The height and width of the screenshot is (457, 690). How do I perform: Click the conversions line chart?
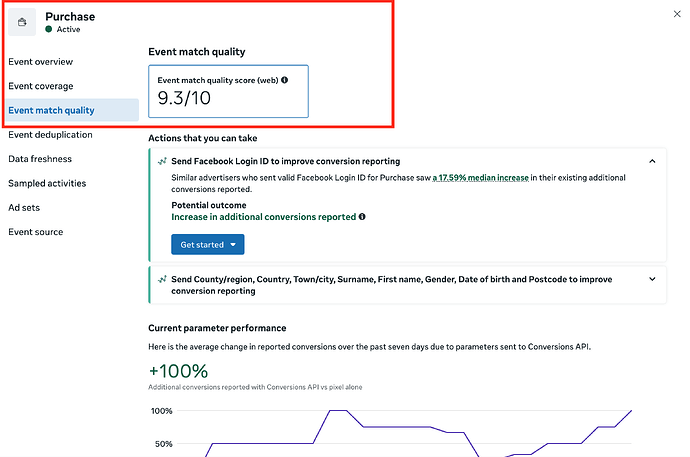pos(405,433)
